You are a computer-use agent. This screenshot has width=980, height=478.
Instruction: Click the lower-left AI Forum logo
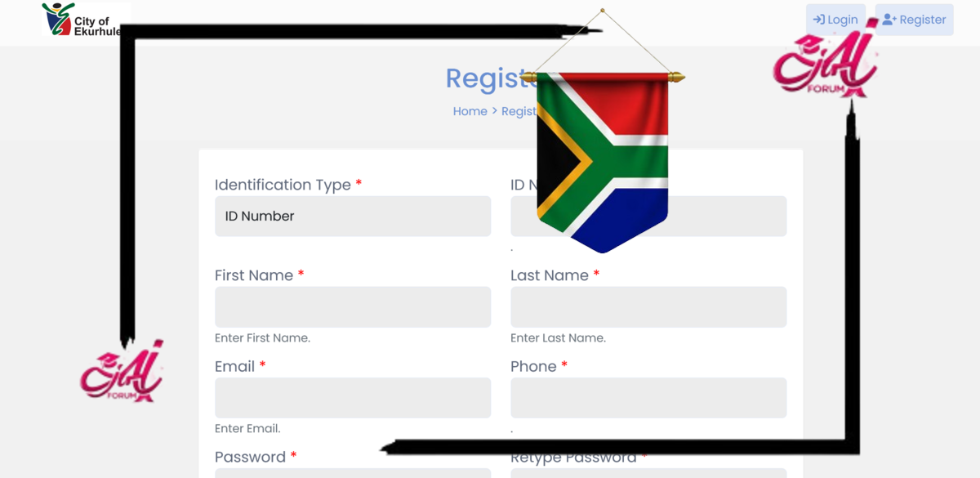click(122, 372)
